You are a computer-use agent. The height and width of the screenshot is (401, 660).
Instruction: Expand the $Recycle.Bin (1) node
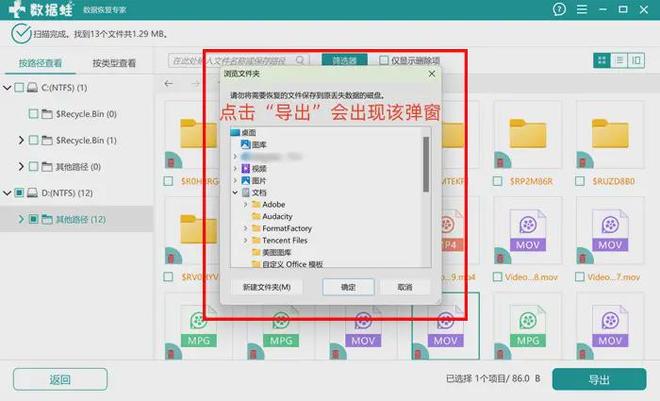[21, 140]
